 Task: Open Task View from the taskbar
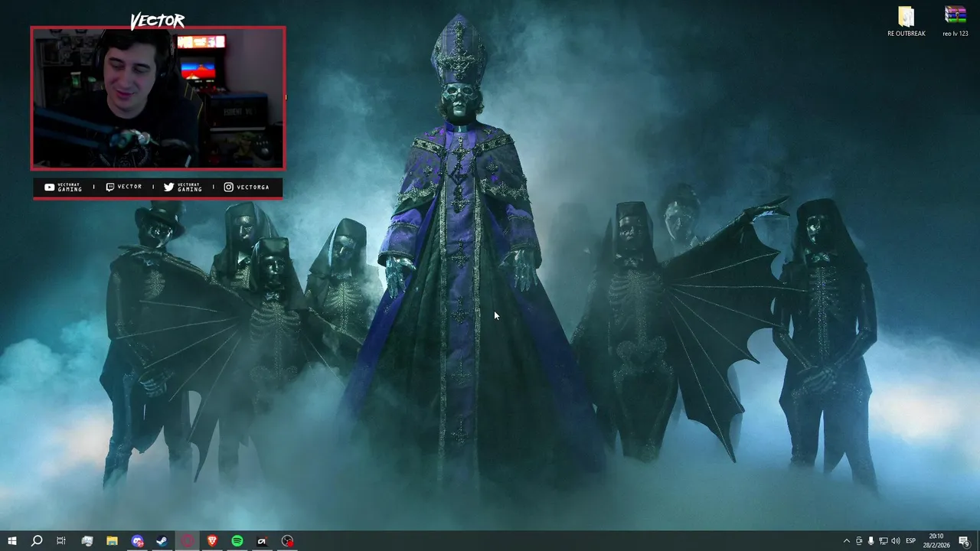coord(61,541)
